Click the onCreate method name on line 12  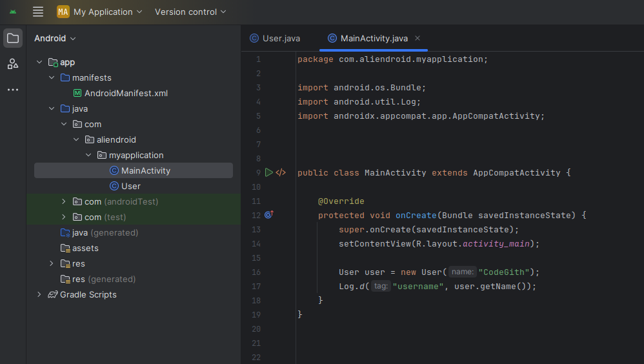[416, 216]
